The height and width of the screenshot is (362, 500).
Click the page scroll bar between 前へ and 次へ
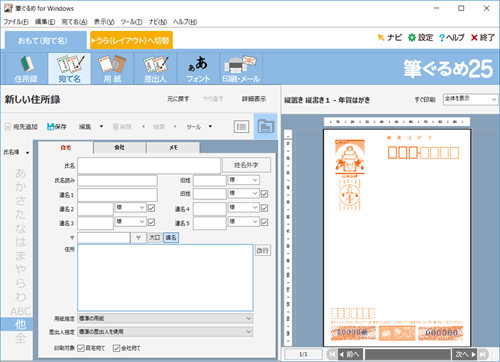[x=408, y=354]
